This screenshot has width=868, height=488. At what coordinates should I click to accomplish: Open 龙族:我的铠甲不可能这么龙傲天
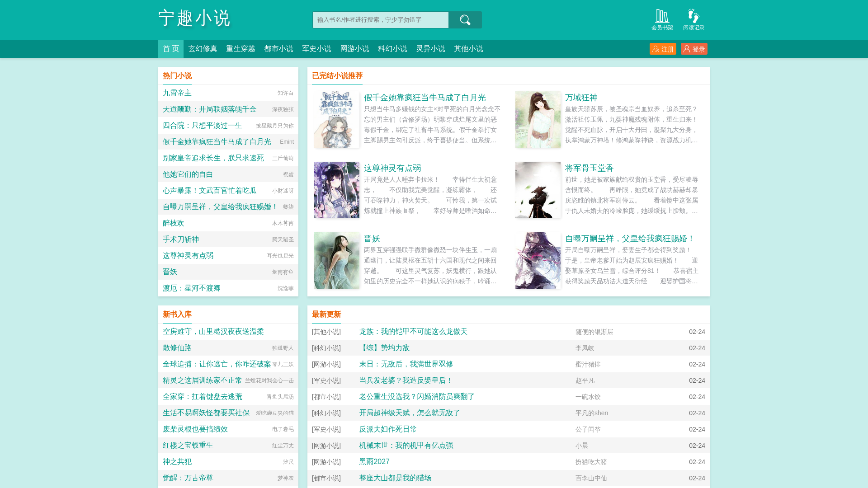click(413, 332)
